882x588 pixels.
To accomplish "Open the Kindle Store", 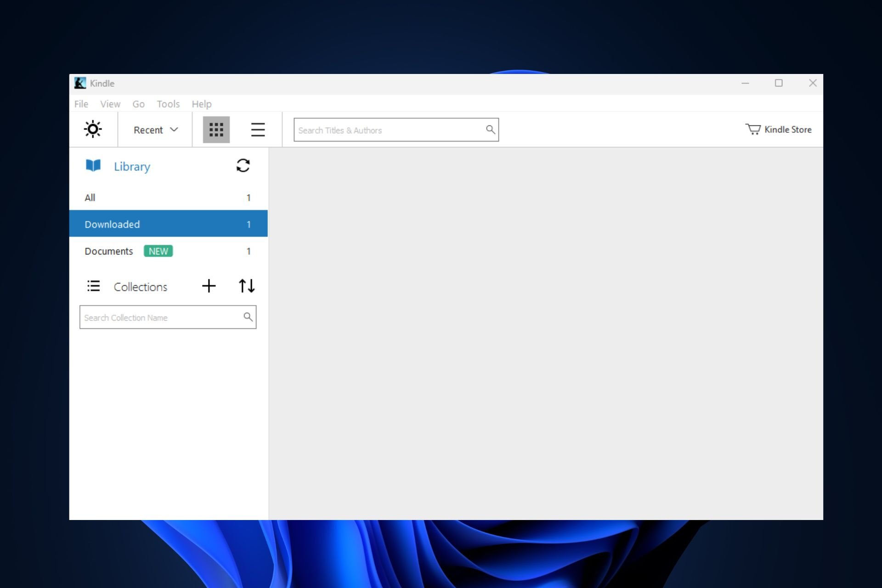I will pyautogui.click(x=778, y=130).
